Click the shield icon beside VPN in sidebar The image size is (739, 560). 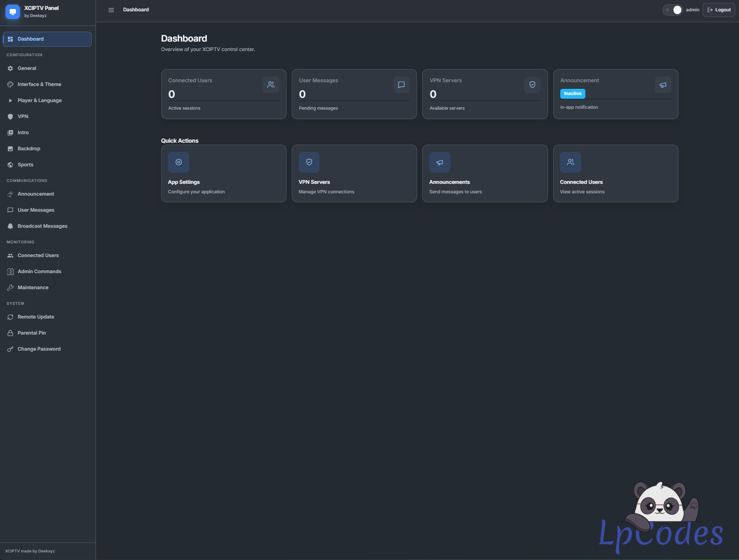(10, 117)
